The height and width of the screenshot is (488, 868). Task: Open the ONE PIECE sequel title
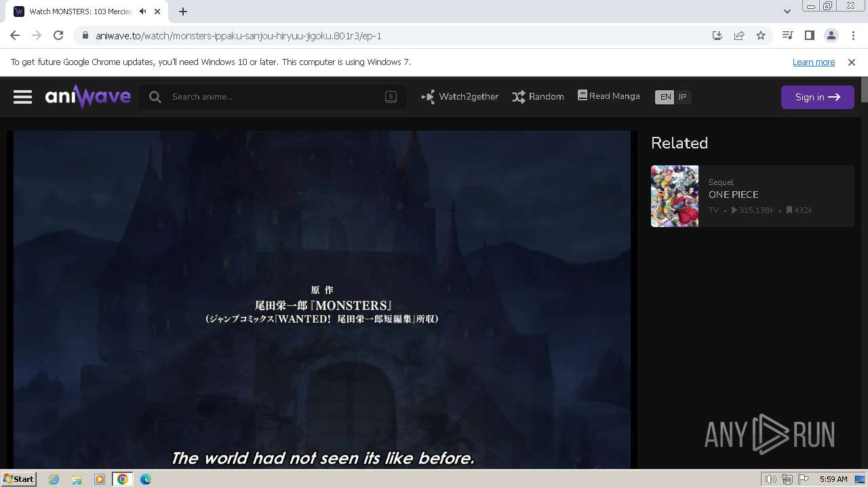(734, 195)
